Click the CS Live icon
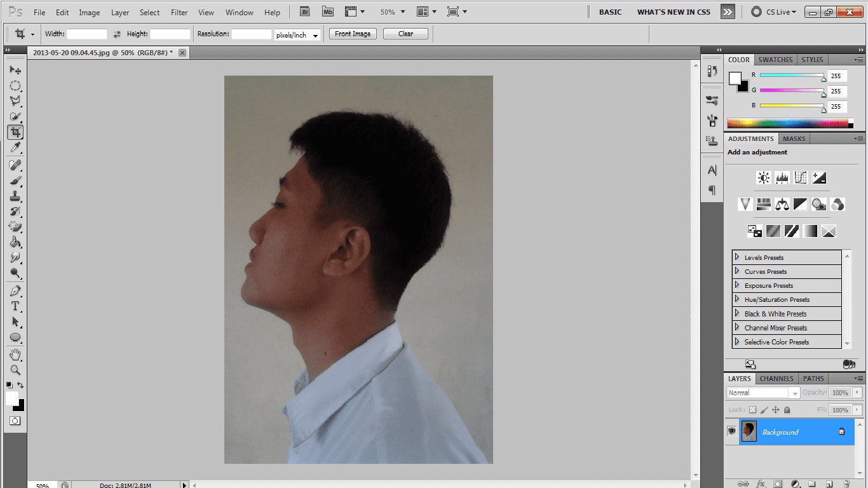 (x=756, y=11)
